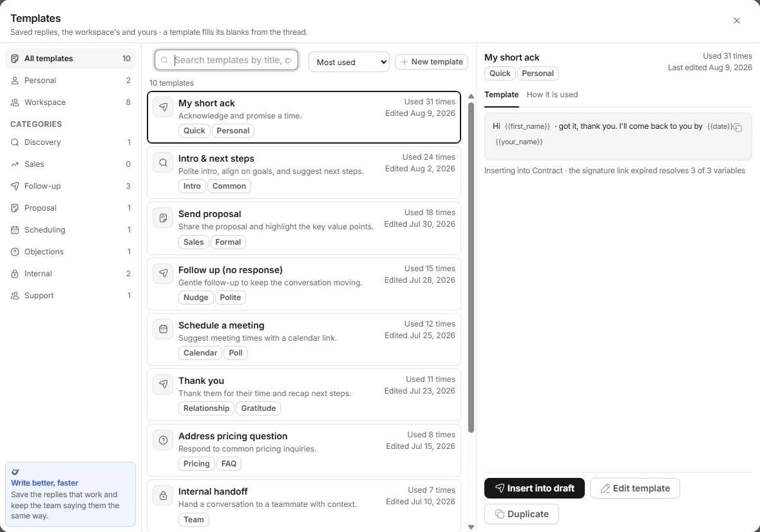Switch to the How it is used tab
Image resolution: width=760 pixels, height=532 pixels.
coord(552,95)
